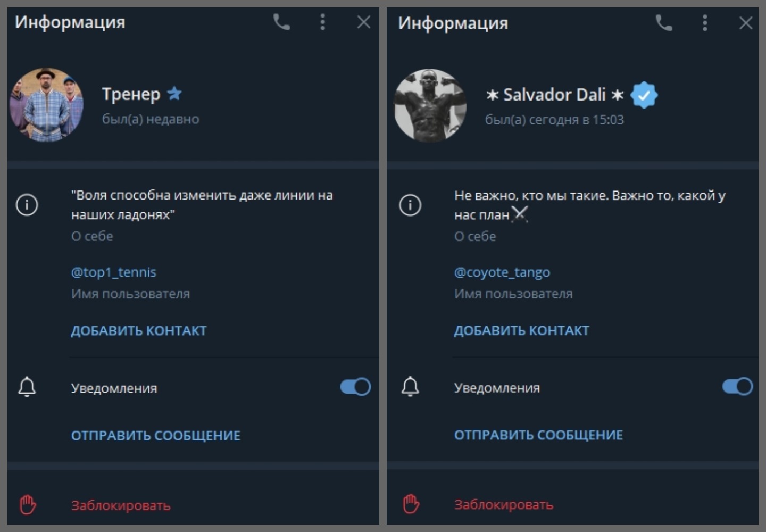The width and height of the screenshot is (766, 532).
Task: Open the @coyote_tango username link
Action: [502, 272]
